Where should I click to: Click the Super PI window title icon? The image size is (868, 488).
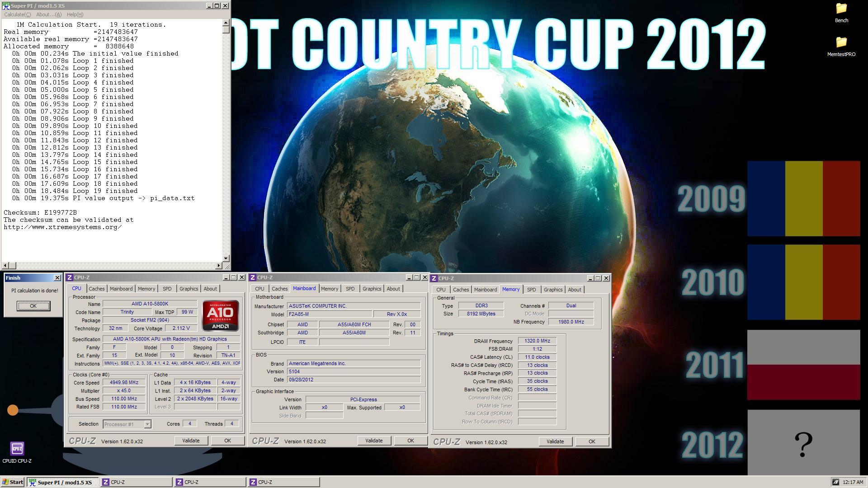click(x=6, y=5)
